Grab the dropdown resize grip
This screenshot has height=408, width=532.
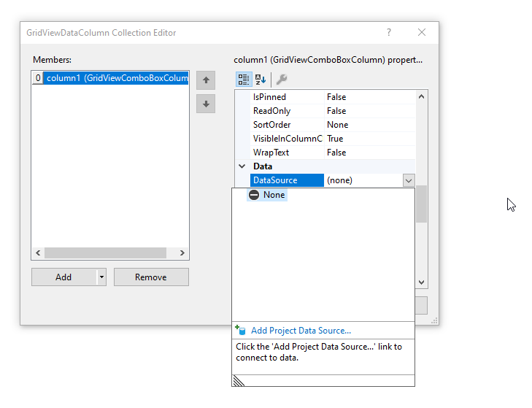pyautogui.click(x=239, y=380)
